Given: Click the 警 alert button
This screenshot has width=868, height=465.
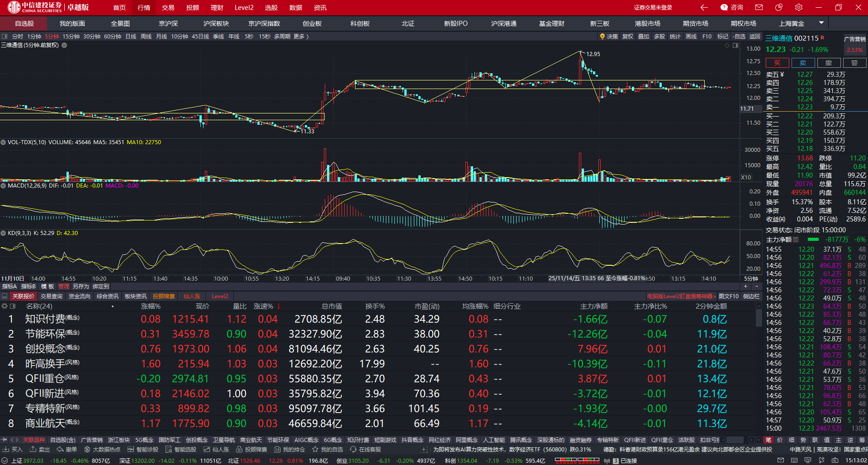Looking at the screenshot, I should click(x=854, y=63).
